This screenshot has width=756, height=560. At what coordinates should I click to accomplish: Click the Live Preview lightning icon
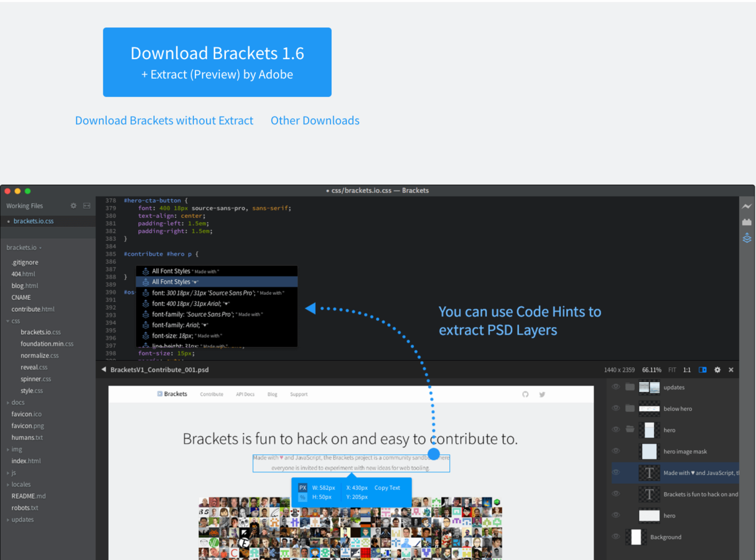[x=747, y=206]
